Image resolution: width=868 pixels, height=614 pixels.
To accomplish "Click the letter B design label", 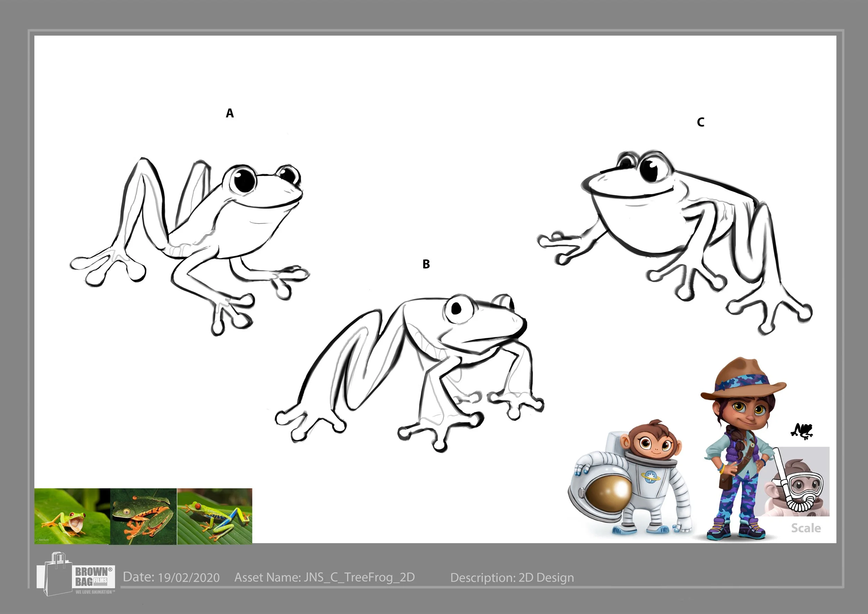I will pyautogui.click(x=426, y=264).
